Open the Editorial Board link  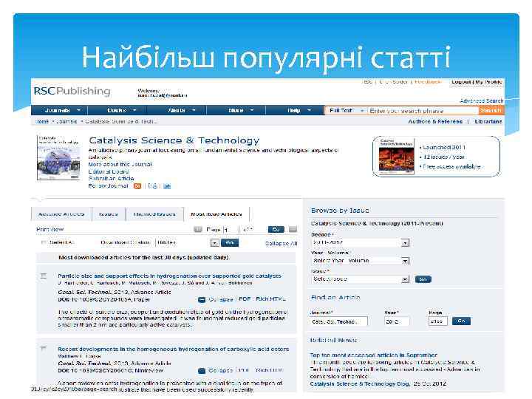coord(109,171)
